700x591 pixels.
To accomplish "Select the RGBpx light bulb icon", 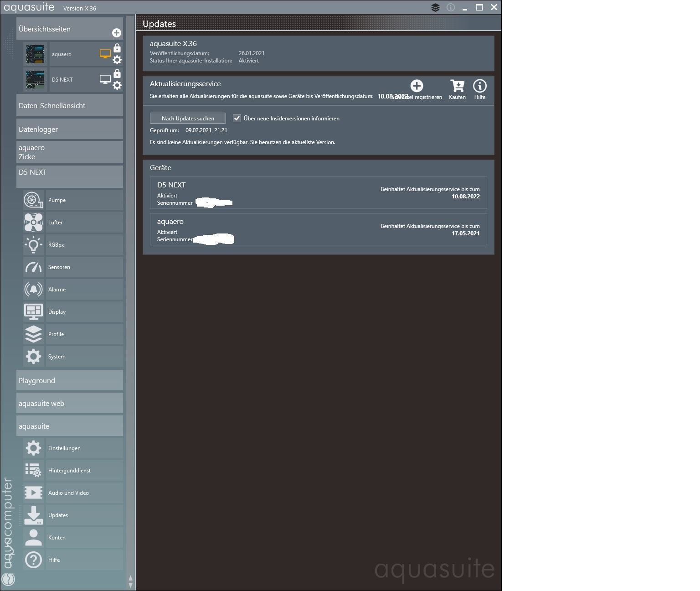I will (x=33, y=245).
